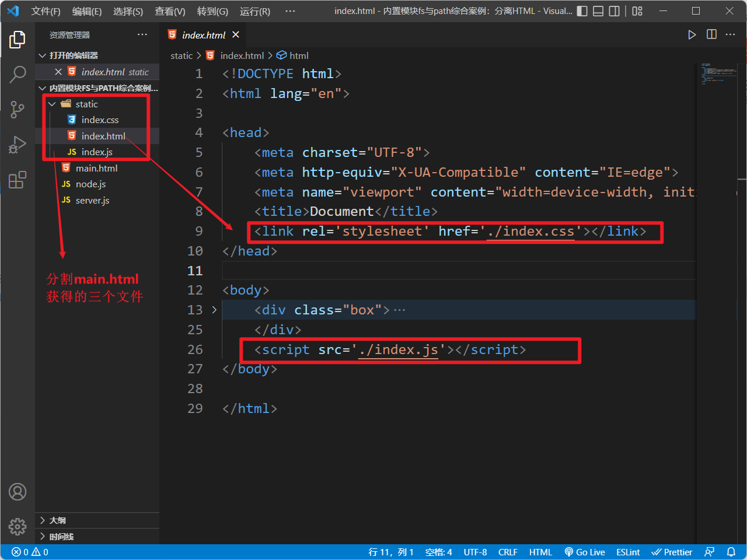Open index.js in the static folder
This screenshot has width=747, height=560.
pos(97,152)
